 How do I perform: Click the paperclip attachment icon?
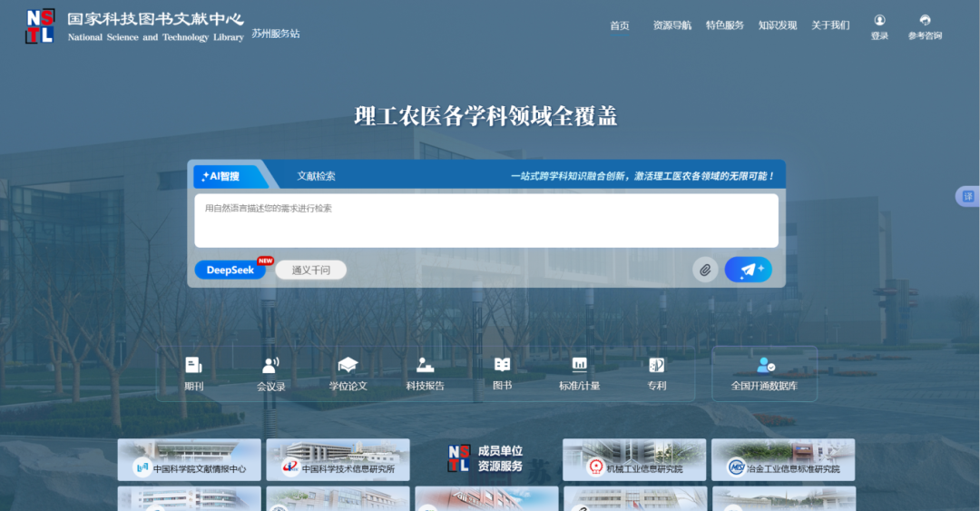click(705, 270)
